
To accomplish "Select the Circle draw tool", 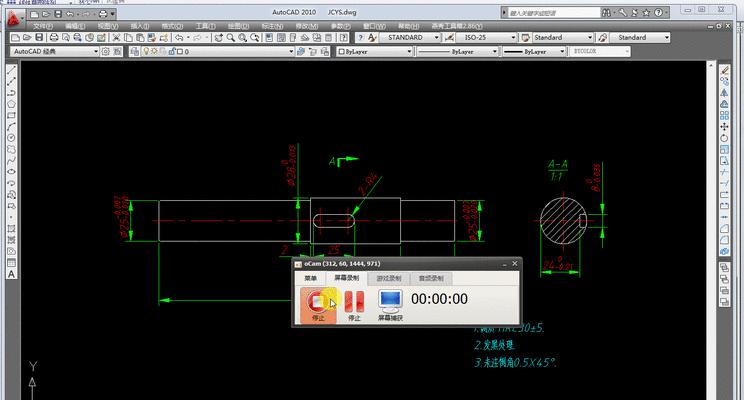I will point(11,138).
